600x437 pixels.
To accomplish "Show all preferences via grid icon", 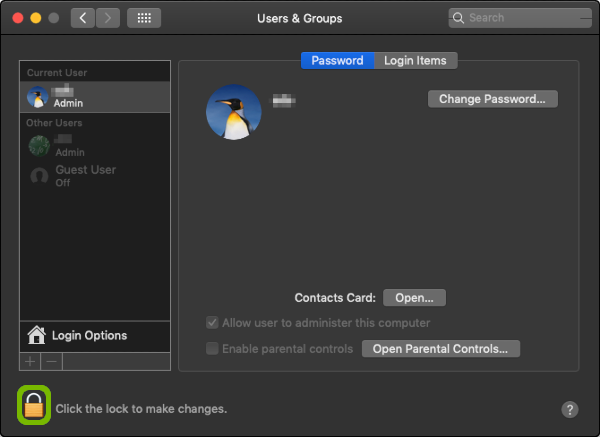I will point(144,18).
